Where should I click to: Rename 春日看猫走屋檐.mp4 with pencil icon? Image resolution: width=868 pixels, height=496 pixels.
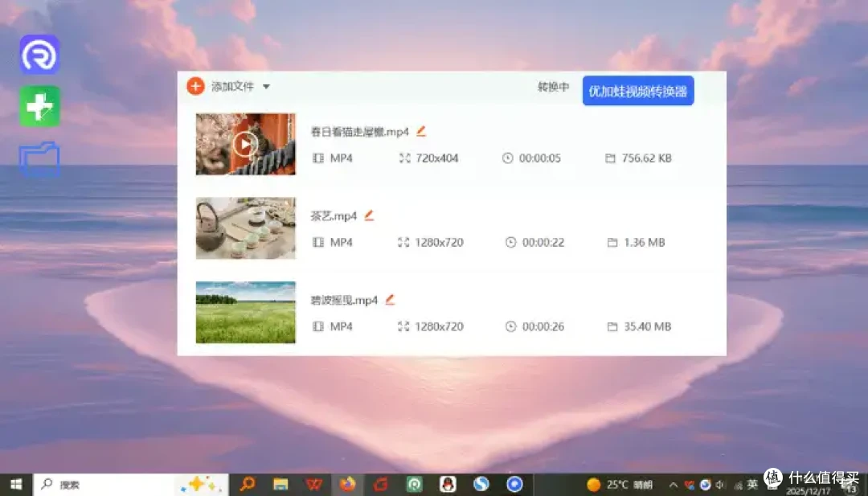pos(421,131)
